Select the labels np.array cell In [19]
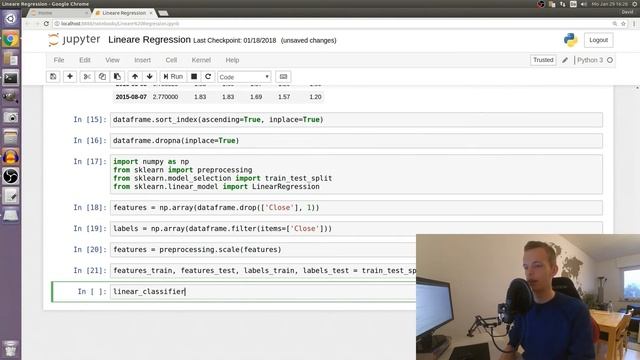The image size is (640, 360). tap(356, 229)
